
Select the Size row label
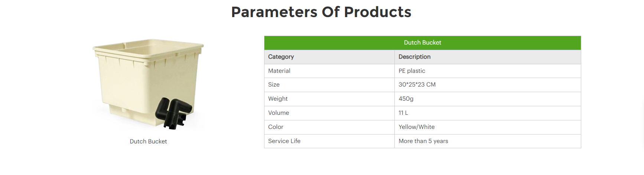tap(274, 85)
